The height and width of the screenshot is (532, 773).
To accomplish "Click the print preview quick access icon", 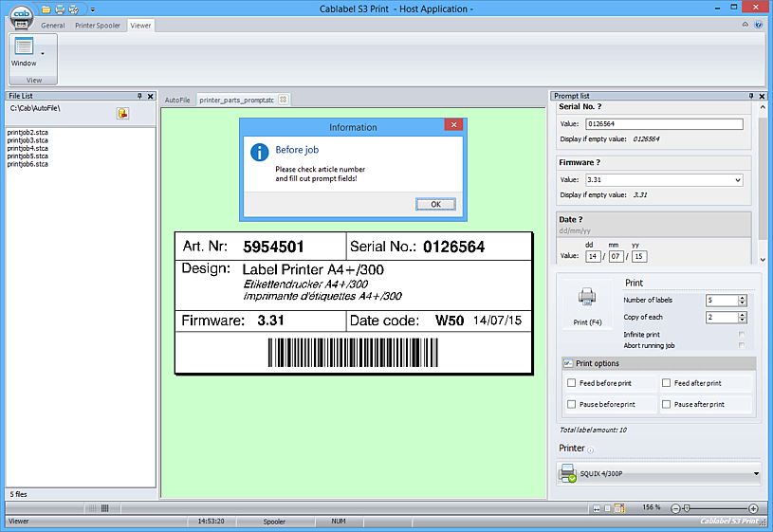I will click(x=73, y=9).
